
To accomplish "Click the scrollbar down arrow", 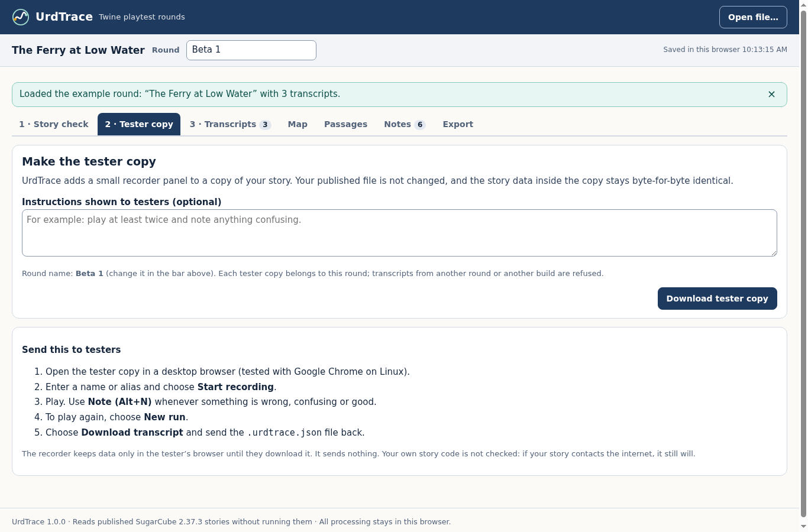I will tap(803, 527).
